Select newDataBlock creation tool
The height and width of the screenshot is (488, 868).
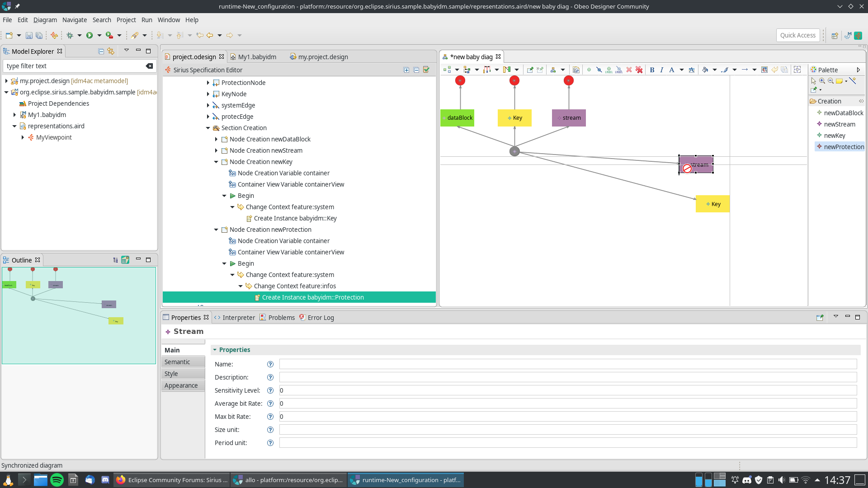point(840,113)
